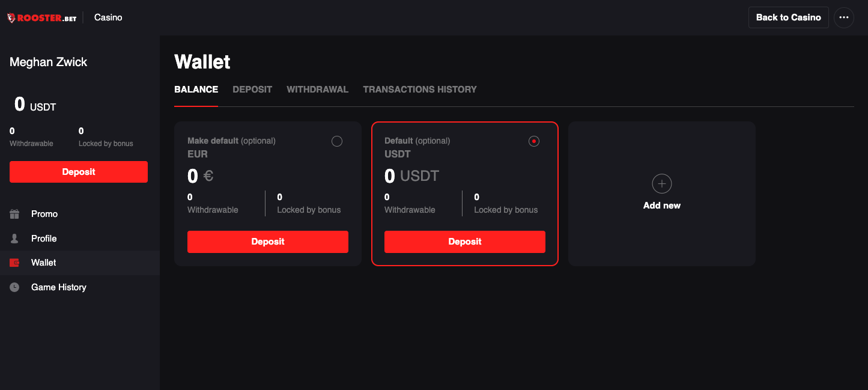
Task: Select the Balance tab
Action: pyautogui.click(x=196, y=90)
